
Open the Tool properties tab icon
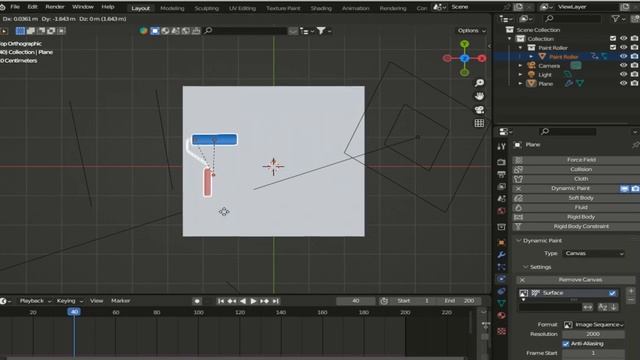(502, 147)
